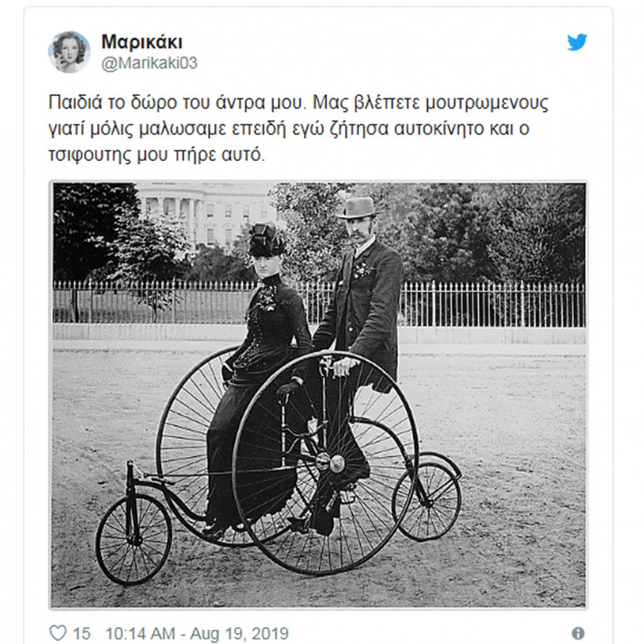Open the 10:14 AM timestamp link

click(140, 633)
